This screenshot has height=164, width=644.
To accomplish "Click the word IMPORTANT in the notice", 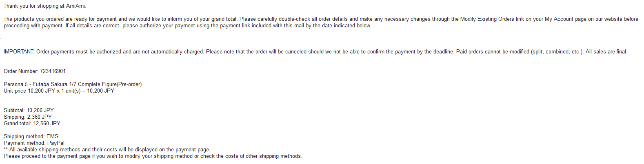I will coord(19,52).
